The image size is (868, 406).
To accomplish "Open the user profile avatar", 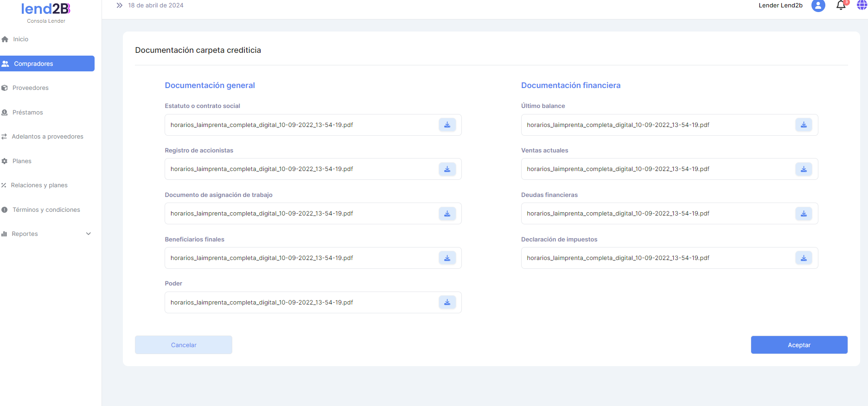I will [818, 6].
